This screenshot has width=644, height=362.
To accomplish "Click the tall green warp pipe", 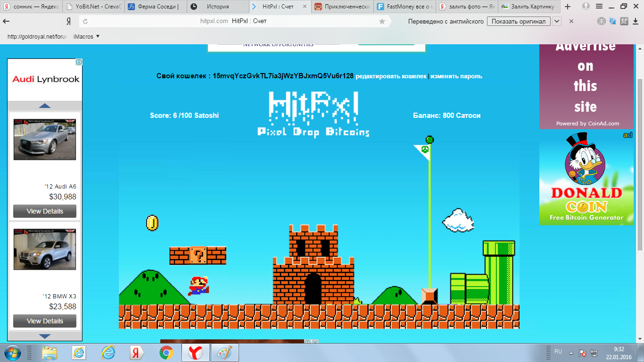I will click(499, 272).
